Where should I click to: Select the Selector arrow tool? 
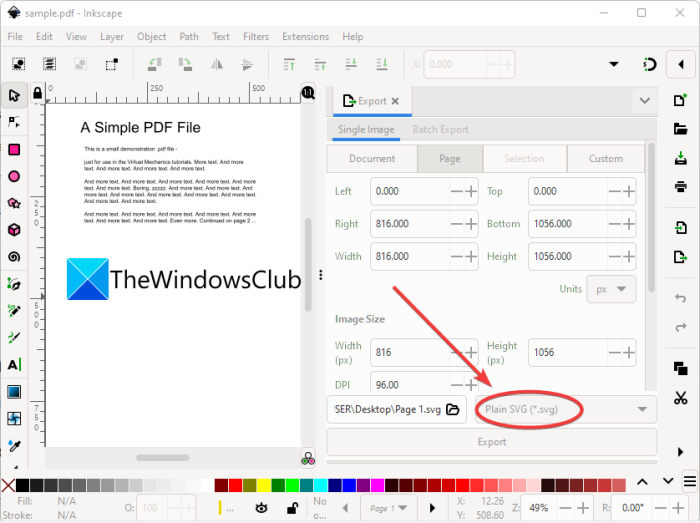click(x=14, y=95)
